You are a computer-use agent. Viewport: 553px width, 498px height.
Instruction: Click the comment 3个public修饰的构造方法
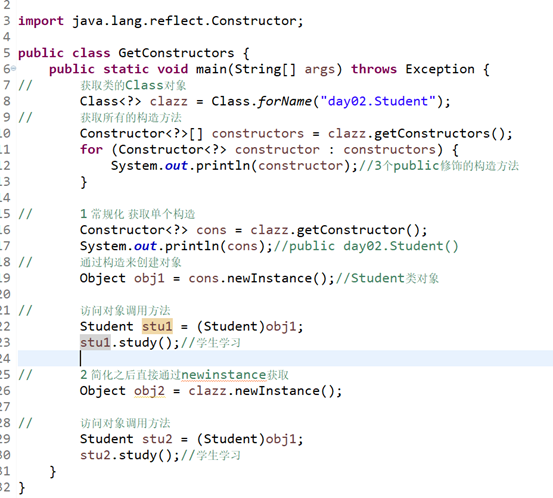click(x=439, y=166)
